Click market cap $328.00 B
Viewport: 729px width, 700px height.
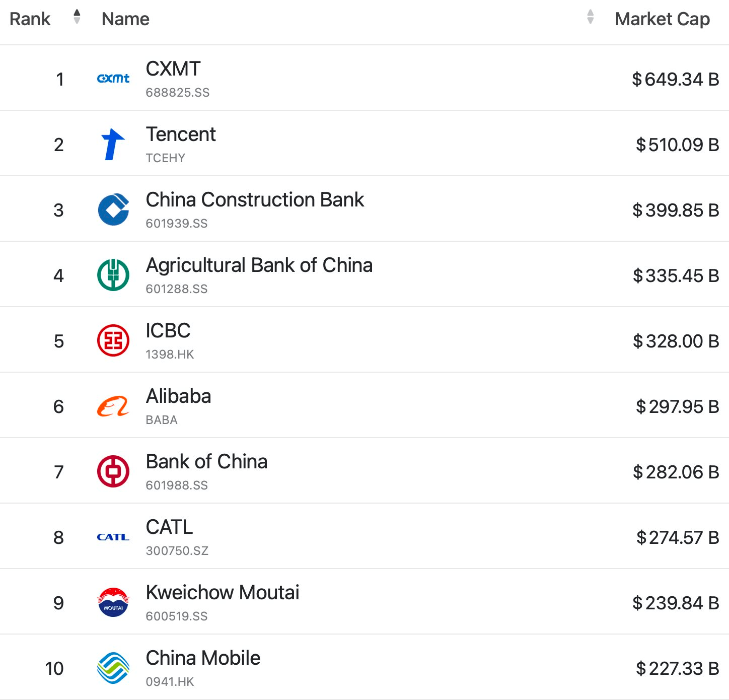[676, 341]
